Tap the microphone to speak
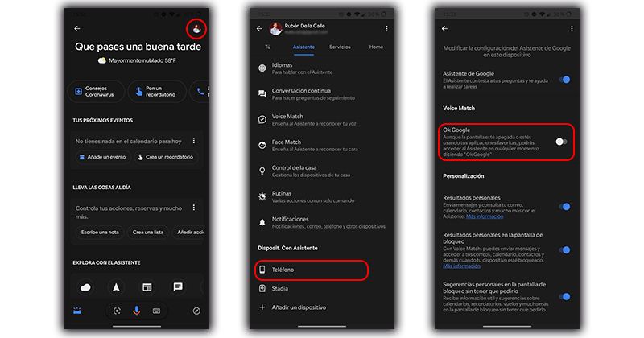The height and width of the screenshot is (338, 644). point(137,311)
